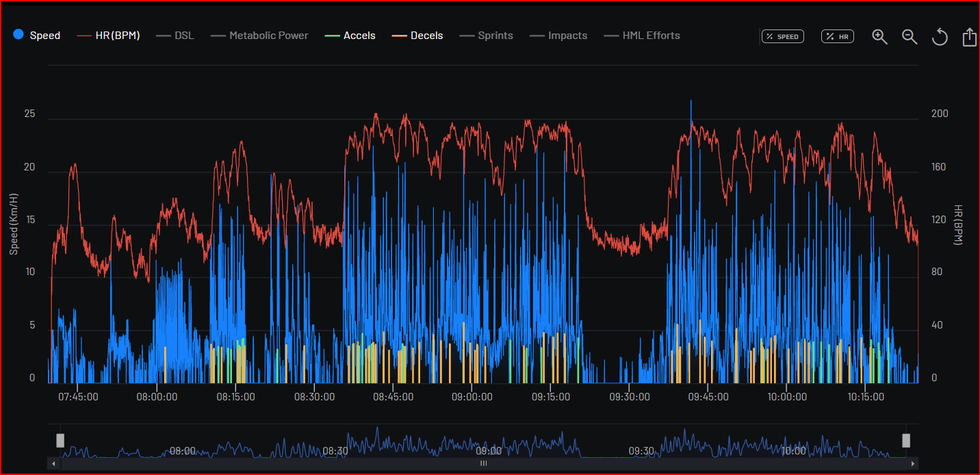Image resolution: width=980 pixels, height=475 pixels.
Task: Click the zoom in magnifier icon
Action: click(879, 37)
